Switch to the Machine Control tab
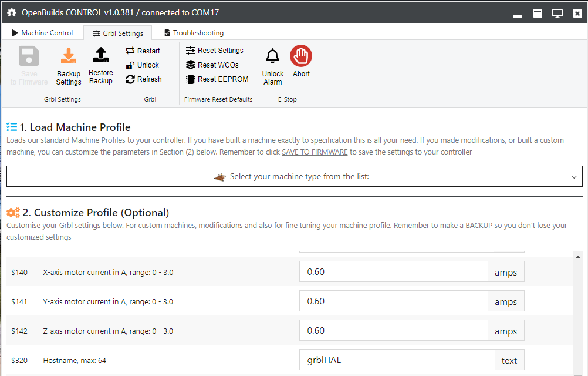Image resolution: width=588 pixels, height=376 pixels. point(42,33)
